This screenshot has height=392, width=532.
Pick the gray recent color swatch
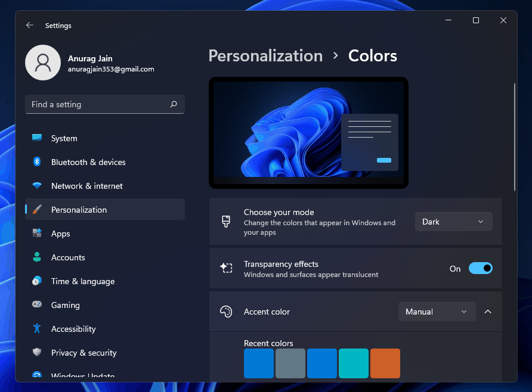[x=290, y=363]
